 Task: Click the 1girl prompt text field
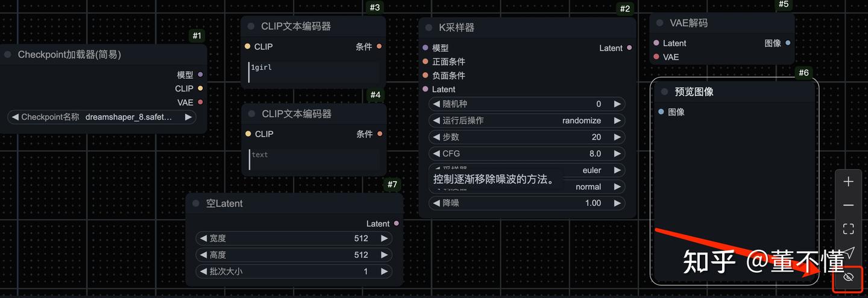[313, 72]
